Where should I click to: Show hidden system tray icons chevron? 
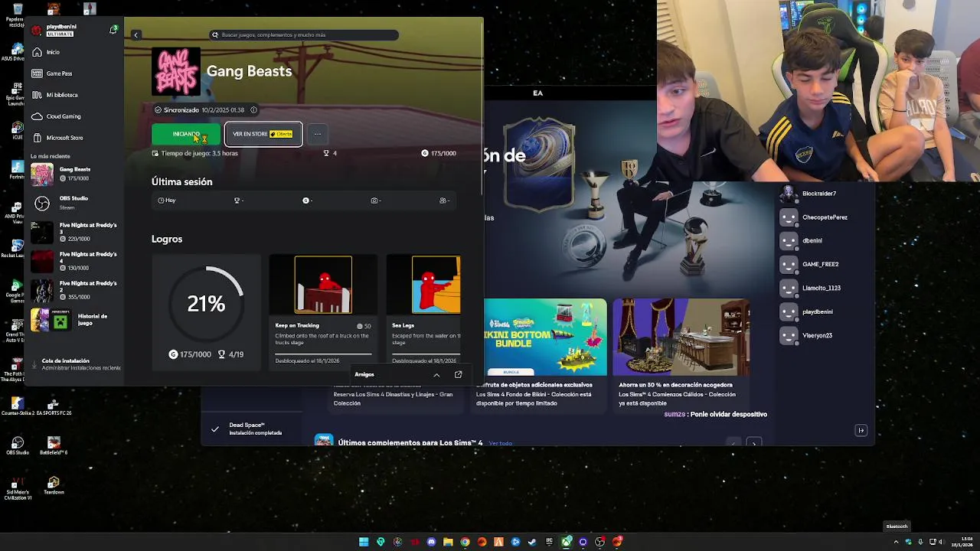[x=896, y=542]
